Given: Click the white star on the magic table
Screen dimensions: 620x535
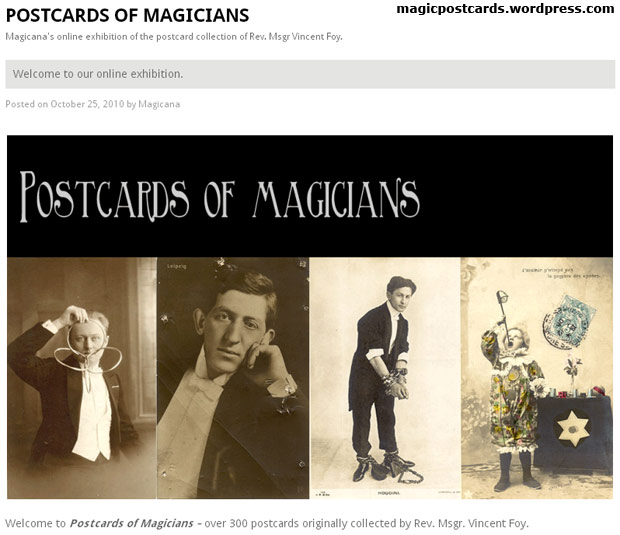Looking at the screenshot, I should pos(573,429).
